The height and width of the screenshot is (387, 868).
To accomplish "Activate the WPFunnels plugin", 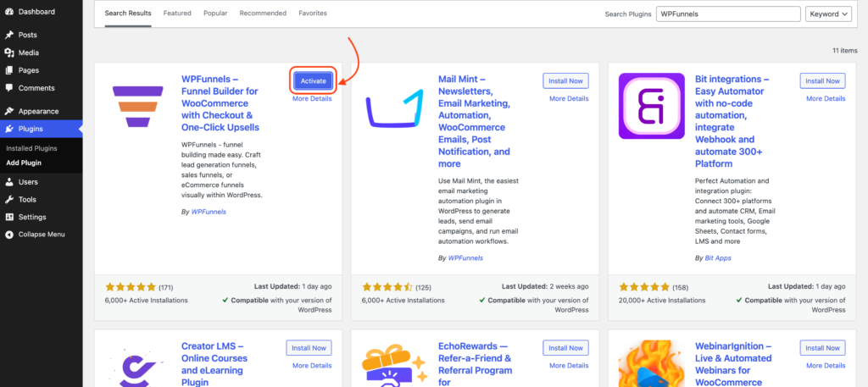I will pos(314,81).
